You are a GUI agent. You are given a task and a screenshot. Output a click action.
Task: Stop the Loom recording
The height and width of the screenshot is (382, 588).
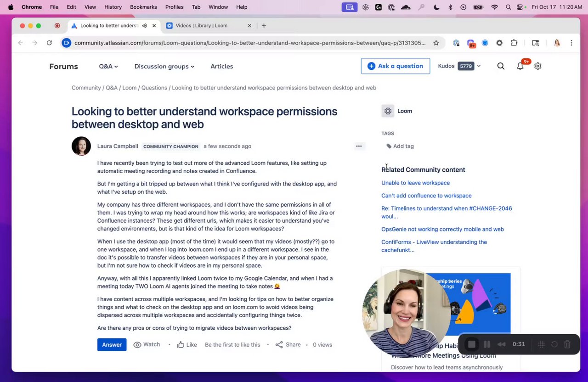[x=472, y=344]
